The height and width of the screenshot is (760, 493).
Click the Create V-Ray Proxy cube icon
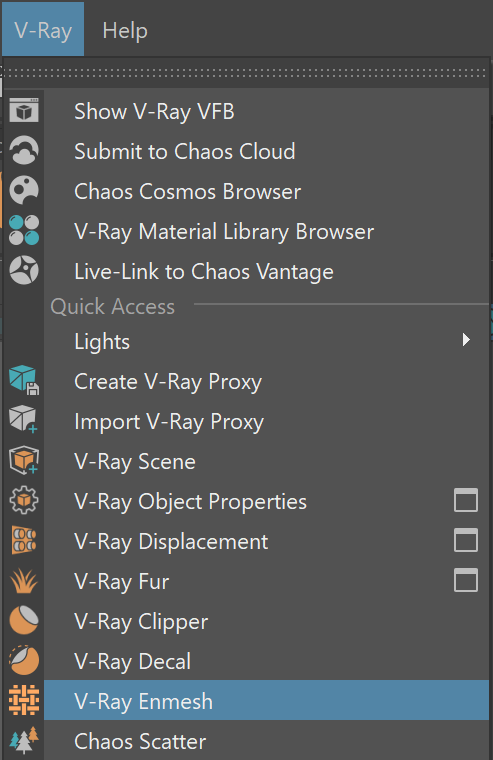(x=24, y=380)
